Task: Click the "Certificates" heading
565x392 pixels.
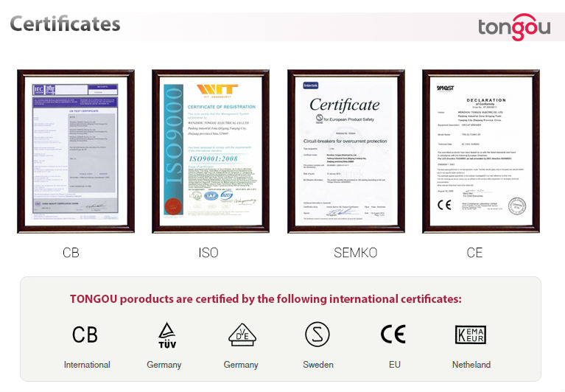Action: pos(65,24)
